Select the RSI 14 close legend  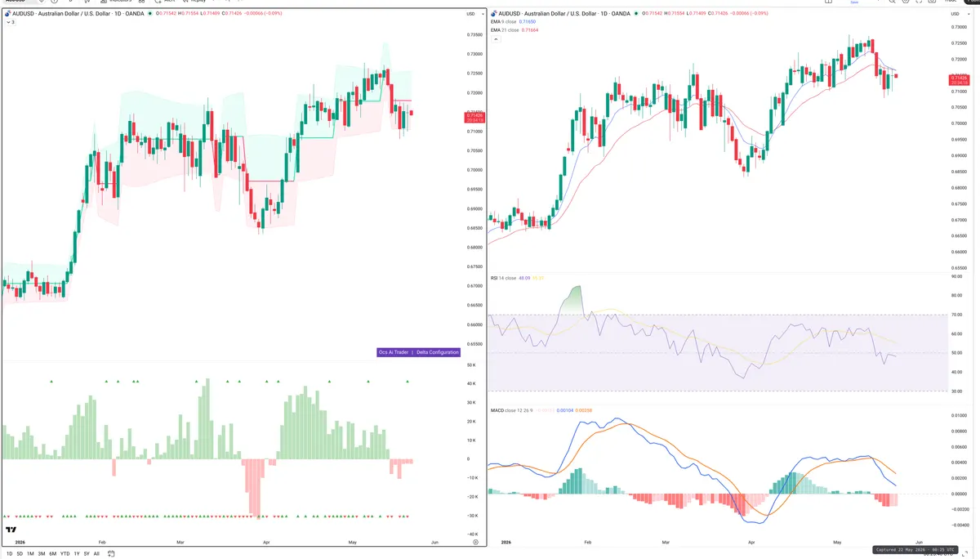point(503,278)
